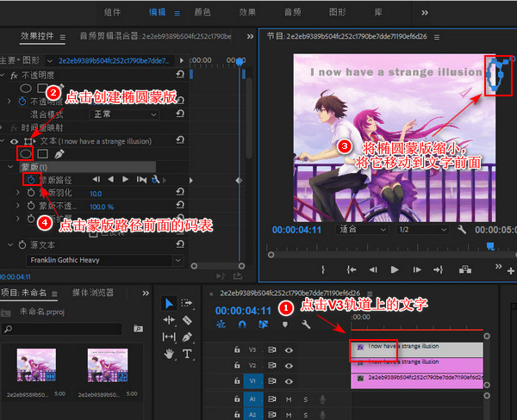Image resolution: width=517 pixels, height=420 pixels.
Task: Switch to the 颜色 workspace tab
Action: [x=202, y=13]
